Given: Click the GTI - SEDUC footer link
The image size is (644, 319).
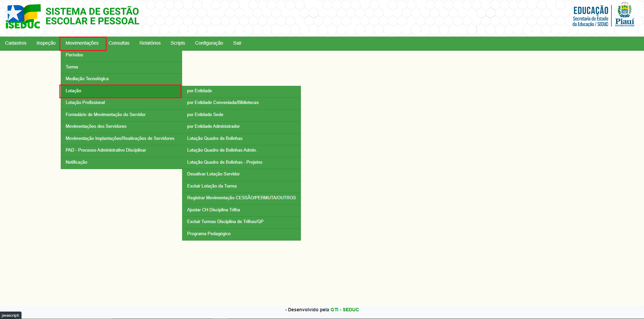Looking at the screenshot, I should point(344,310).
